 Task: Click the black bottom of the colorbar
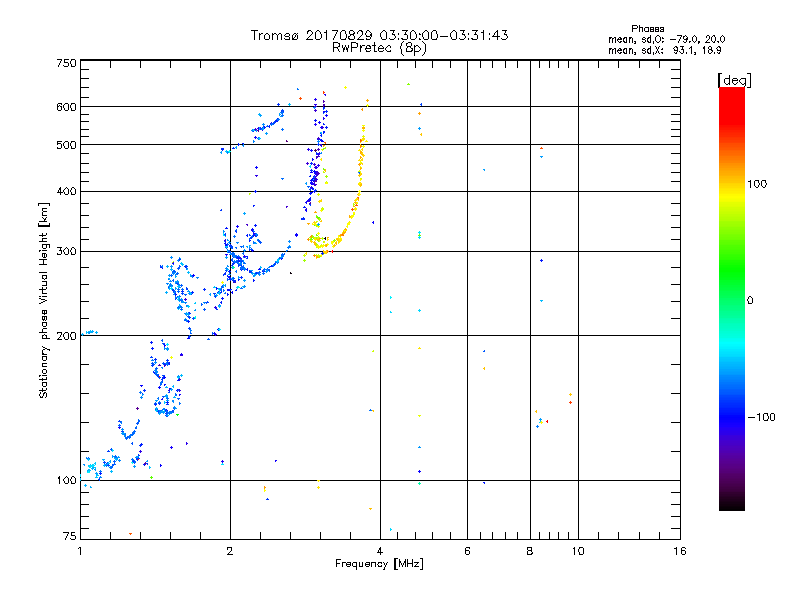point(732,503)
